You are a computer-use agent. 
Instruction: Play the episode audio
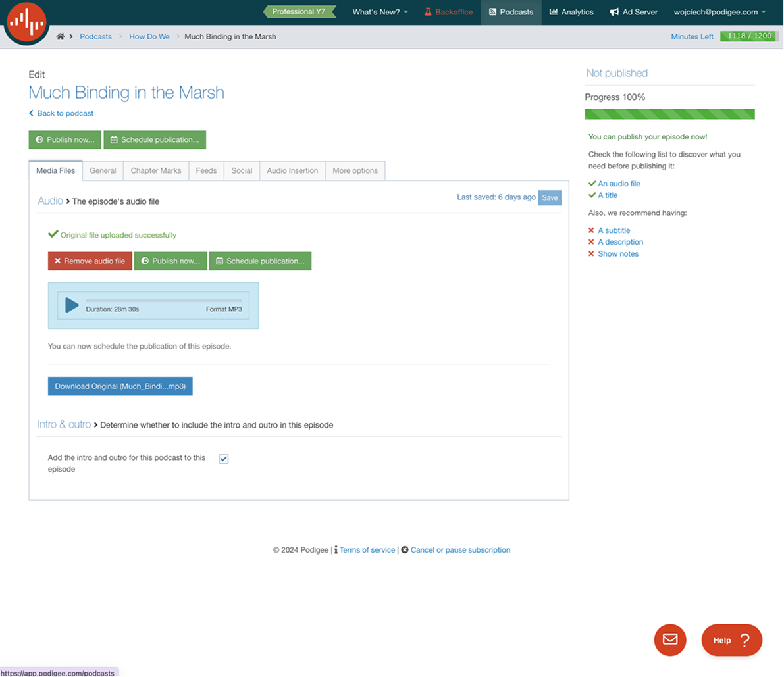[72, 305]
